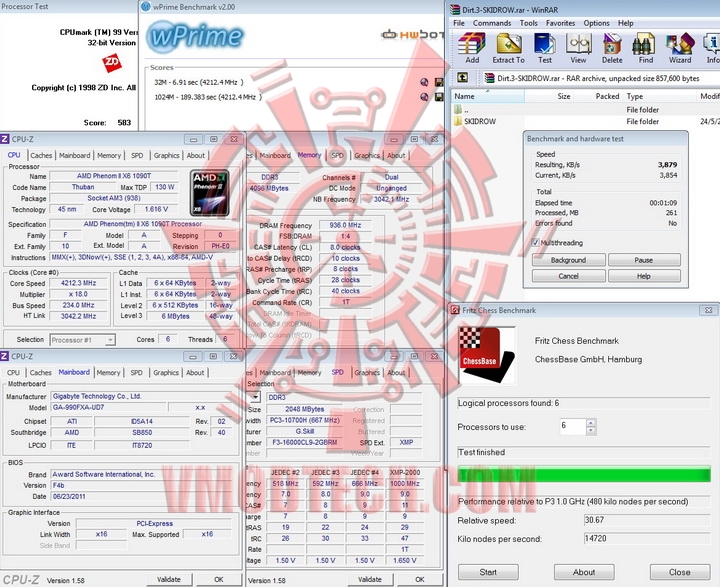
Task: Save icon for wPrime 1024M score
Action: 439,97
